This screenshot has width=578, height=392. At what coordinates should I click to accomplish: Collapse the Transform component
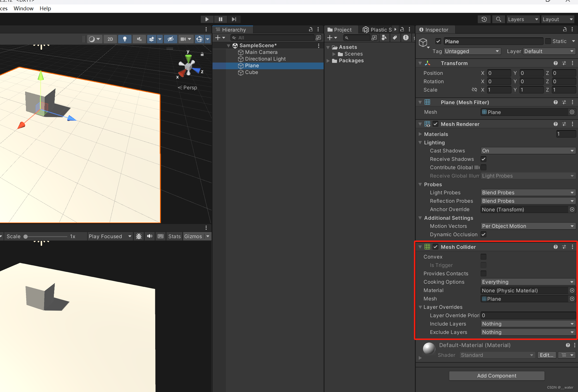[420, 63]
